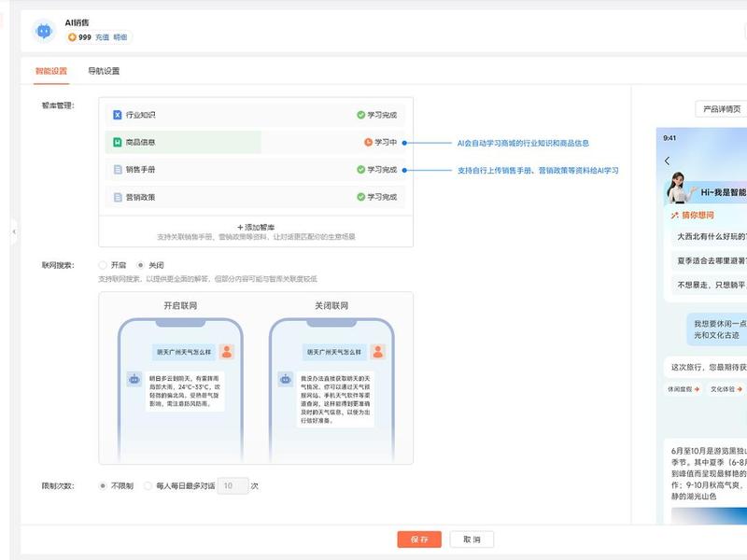Choose the 不限制 option for 限制次数
Screen dimensions: 747x560
point(103,485)
